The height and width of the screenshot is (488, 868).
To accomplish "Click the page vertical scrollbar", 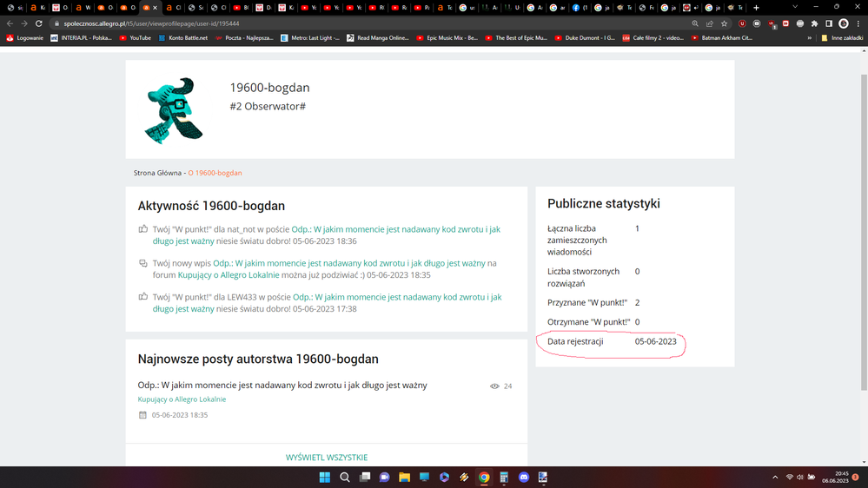I will tap(864, 233).
